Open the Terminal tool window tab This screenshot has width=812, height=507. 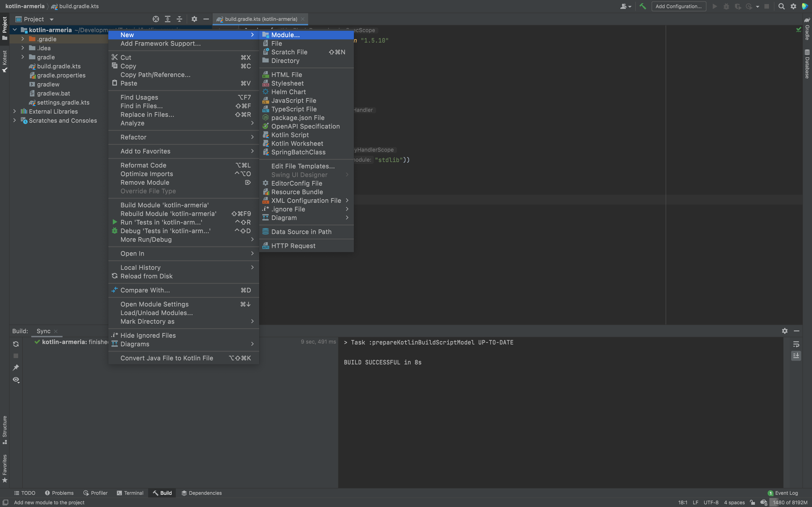130,493
